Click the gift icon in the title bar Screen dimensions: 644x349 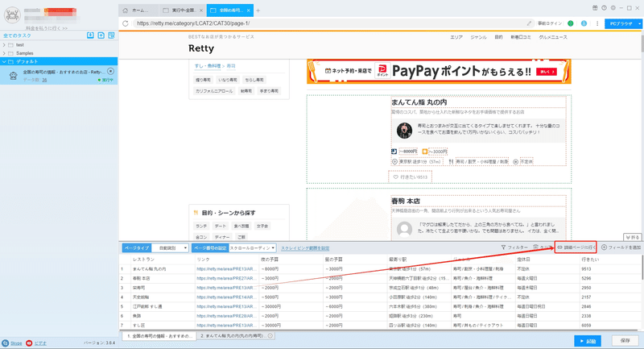coord(595,8)
